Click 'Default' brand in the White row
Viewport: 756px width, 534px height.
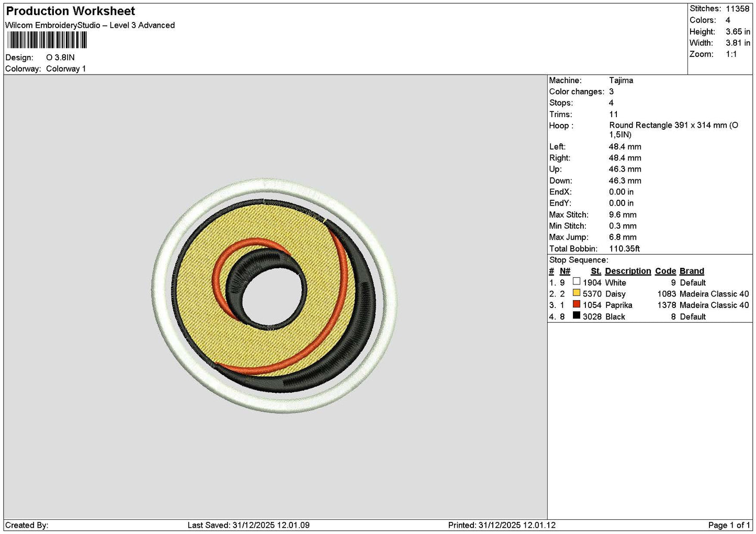693,283
